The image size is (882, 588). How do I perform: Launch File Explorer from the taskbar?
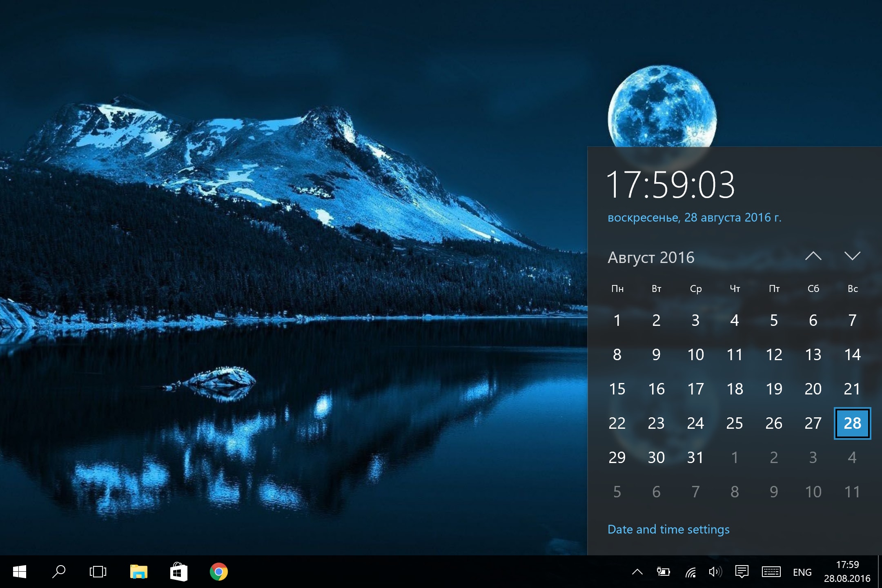click(139, 572)
